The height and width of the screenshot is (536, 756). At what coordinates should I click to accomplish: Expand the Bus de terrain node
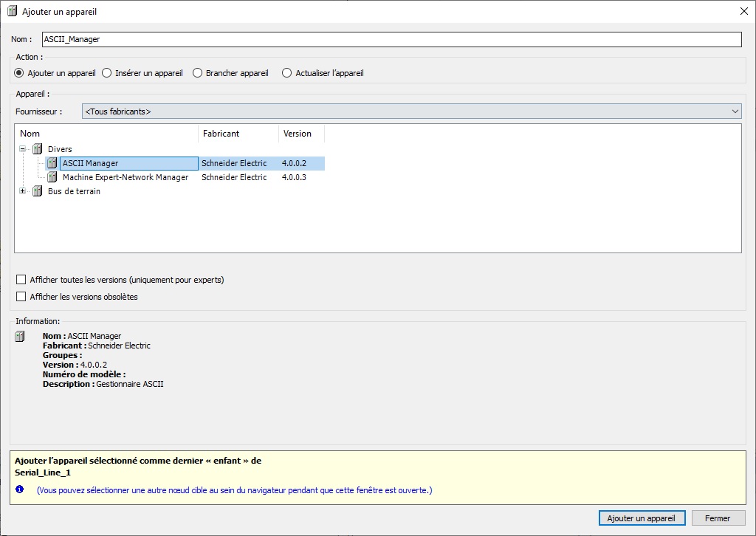pos(23,191)
